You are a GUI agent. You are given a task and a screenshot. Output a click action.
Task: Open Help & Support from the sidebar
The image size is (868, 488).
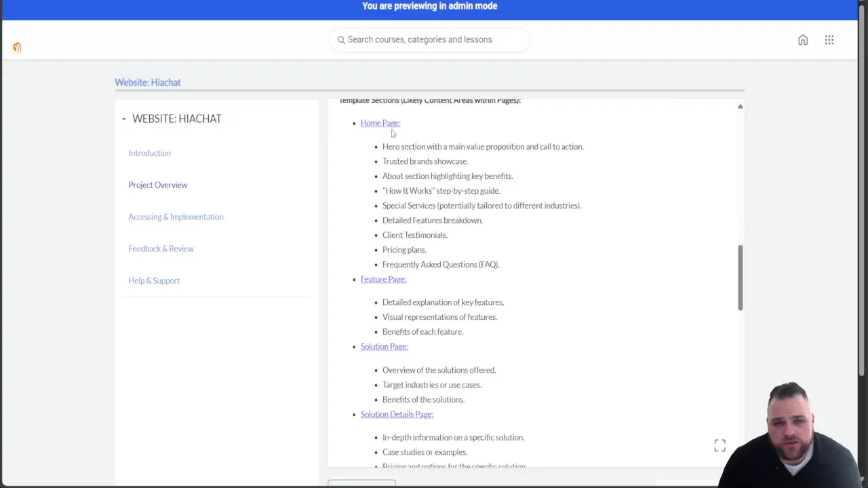pyautogui.click(x=154, y=280)
